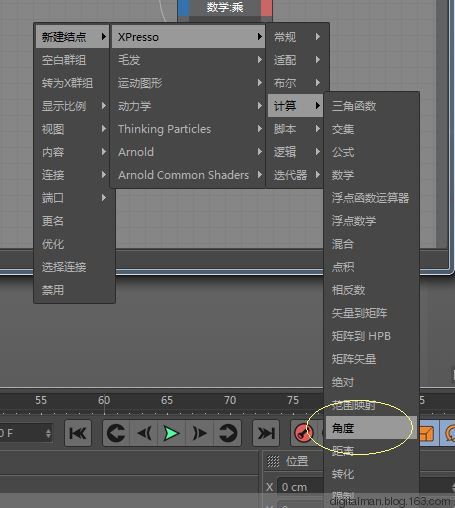The width and height of the screenshot is (455, 508).
Task: Select 转化 node
Action: pos(371,474)
